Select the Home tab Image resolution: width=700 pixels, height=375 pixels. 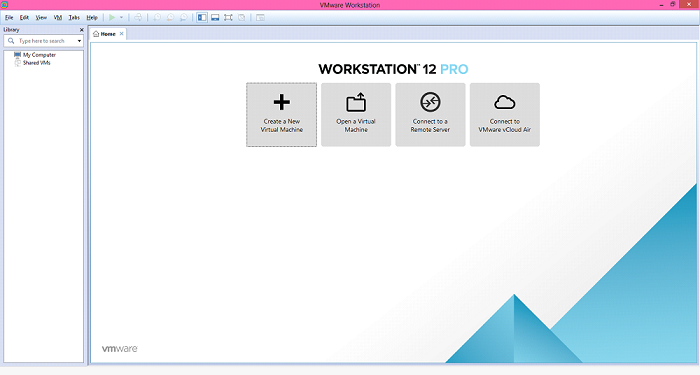pos(108,34)
